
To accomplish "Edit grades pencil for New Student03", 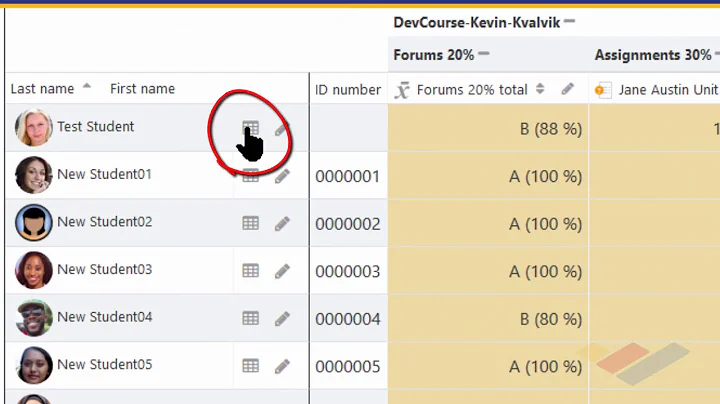I will point(282,271).
